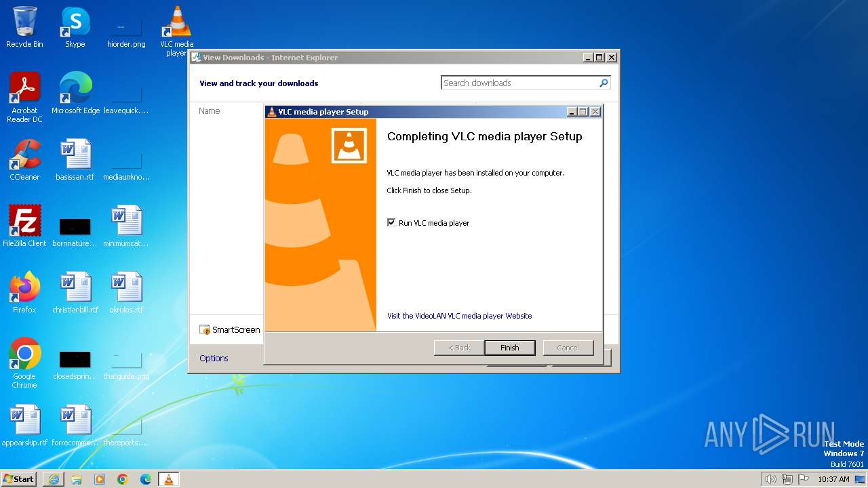The width and height of the screenshot is (868, 488).
Task: Click Chrome icon in taskbar
Action: click(x=123, y=479)
